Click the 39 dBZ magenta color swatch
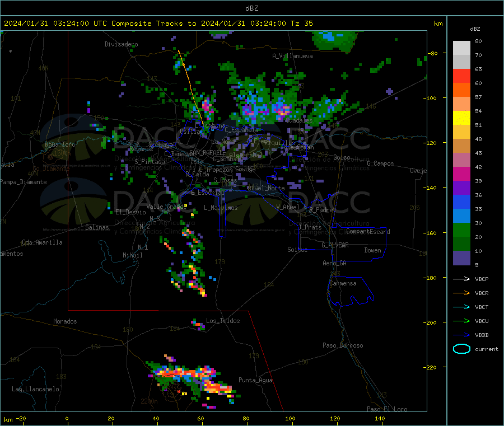This screenshot has height=426, width=504. (x=461, y=174)
